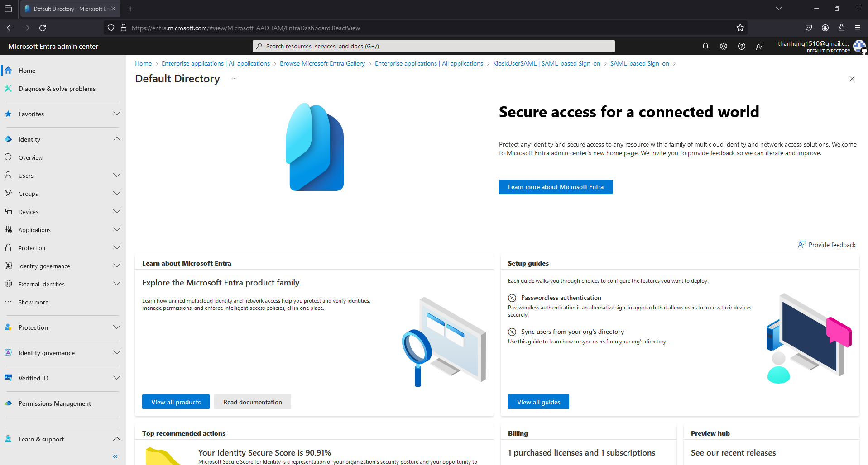Click the Passwordless authentication compass icon
The image size is (868, 465).
pos(512,298)
